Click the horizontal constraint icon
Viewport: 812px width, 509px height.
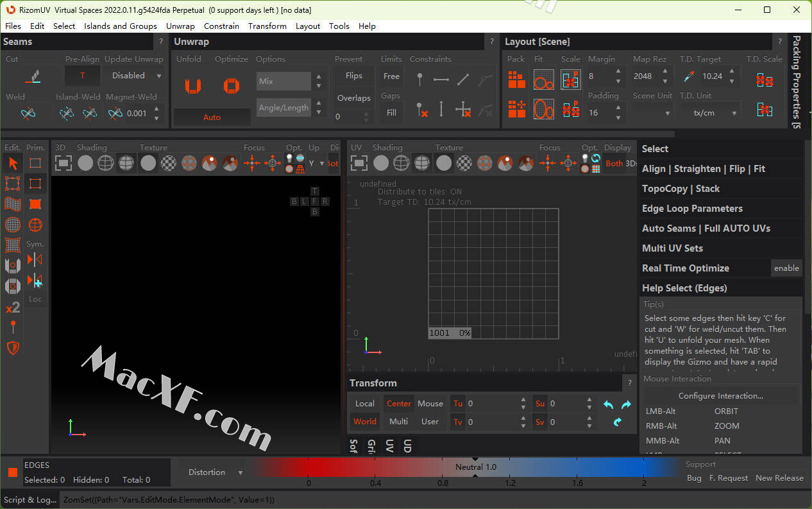click(x=441, y=80)
